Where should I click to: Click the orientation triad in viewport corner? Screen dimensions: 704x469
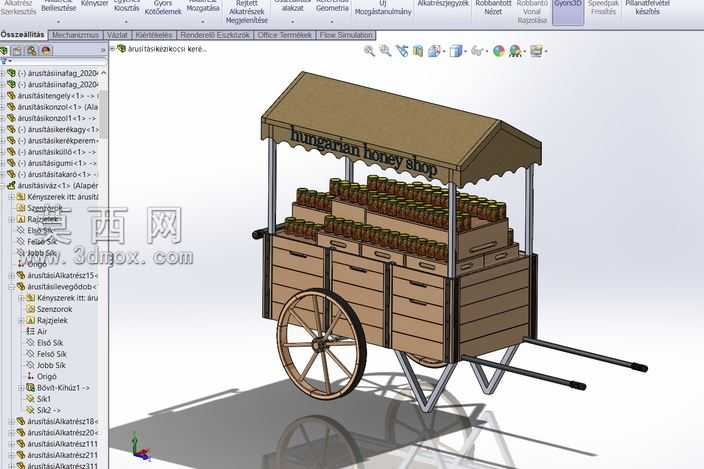coord(140,447)
